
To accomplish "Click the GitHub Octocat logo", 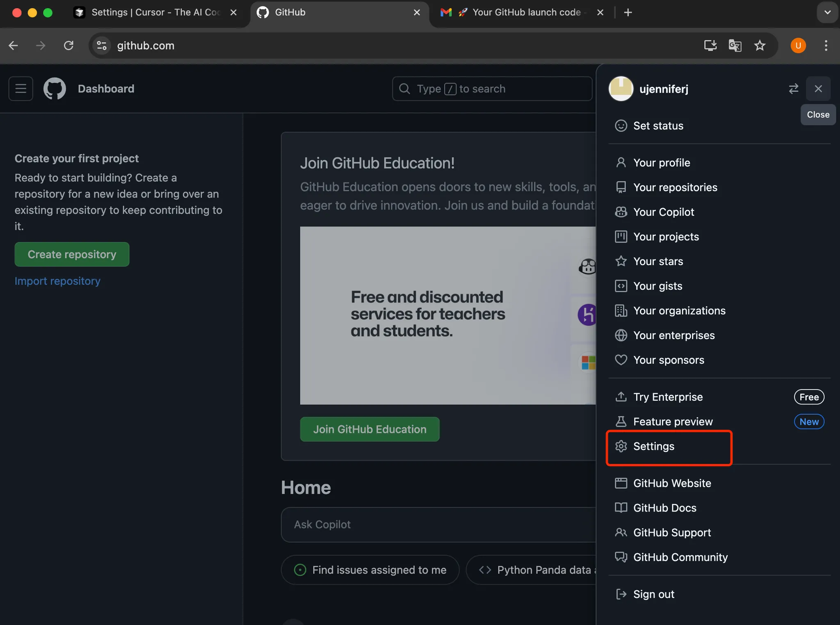I will point(55,89).
